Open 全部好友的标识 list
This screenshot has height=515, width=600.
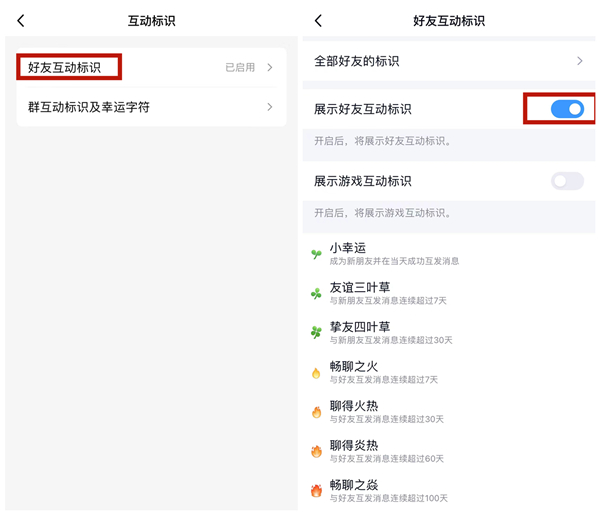coord(356,61)
